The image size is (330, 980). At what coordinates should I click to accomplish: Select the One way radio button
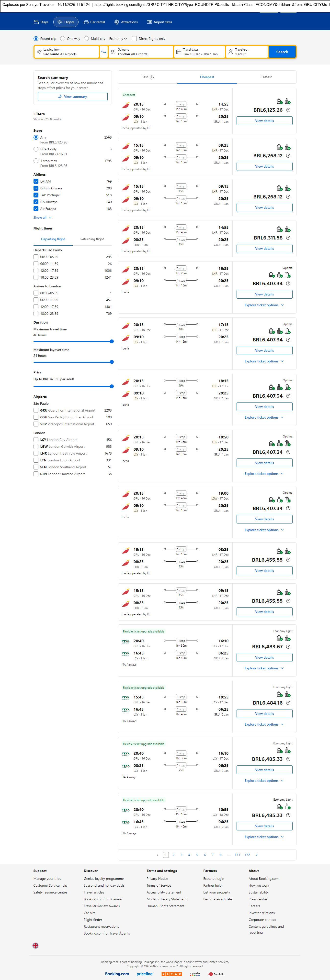click(63, 38)
